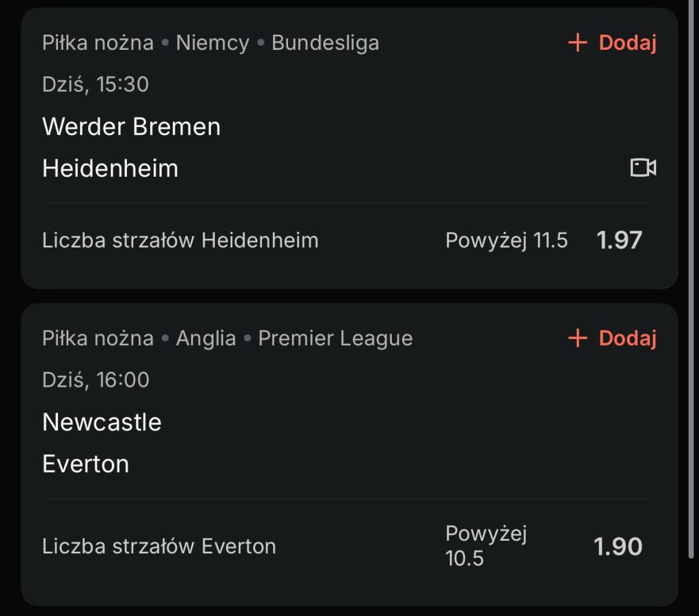699x616 pixels.
Task: Open the video stream icon for Werder Bremen match
Action: click(643, 168)
